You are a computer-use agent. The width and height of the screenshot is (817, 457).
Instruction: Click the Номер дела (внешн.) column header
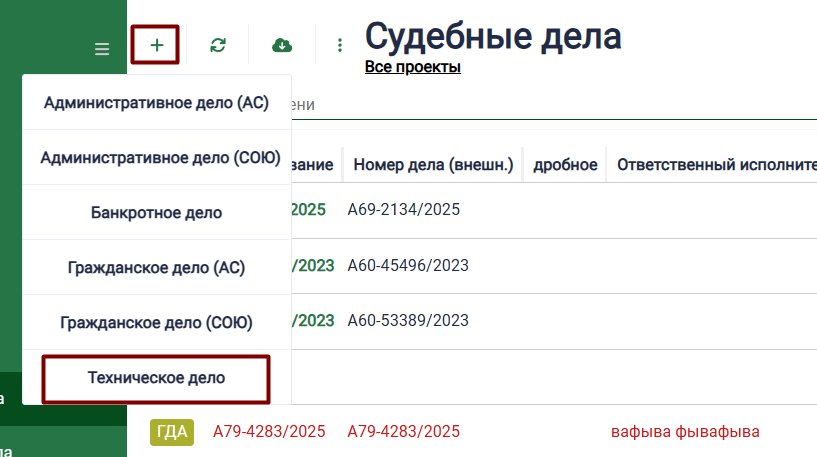coord(433,165)
